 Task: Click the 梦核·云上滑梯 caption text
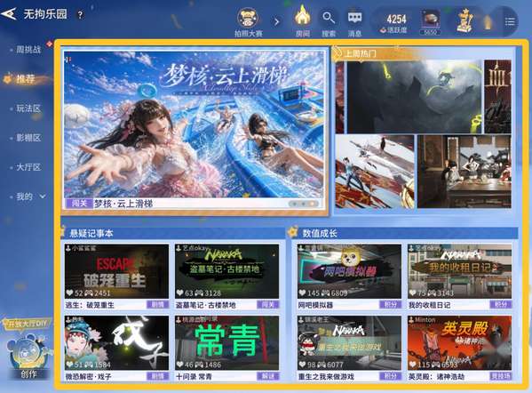pyautogui.click(x=123, y=204)
